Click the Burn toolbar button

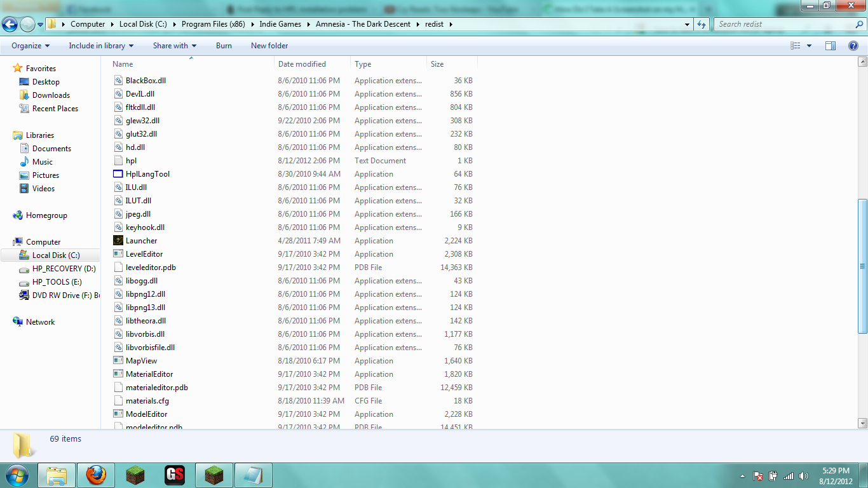point(224,46)
